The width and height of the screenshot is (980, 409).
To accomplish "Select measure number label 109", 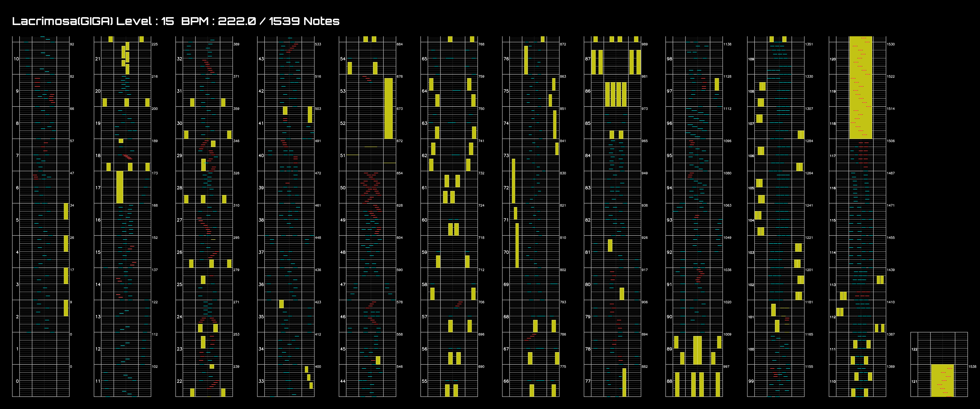I will click(751, 59).
